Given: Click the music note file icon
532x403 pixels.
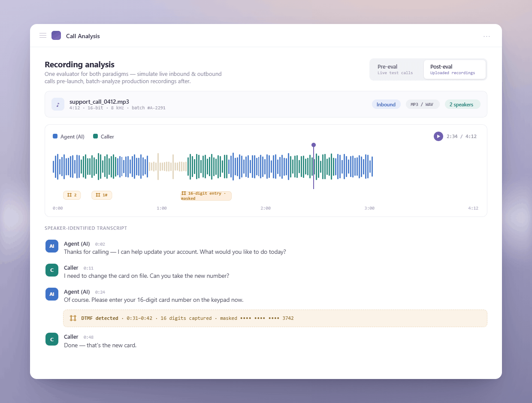Looking at the screenshot, I should [x=58, y=104].
